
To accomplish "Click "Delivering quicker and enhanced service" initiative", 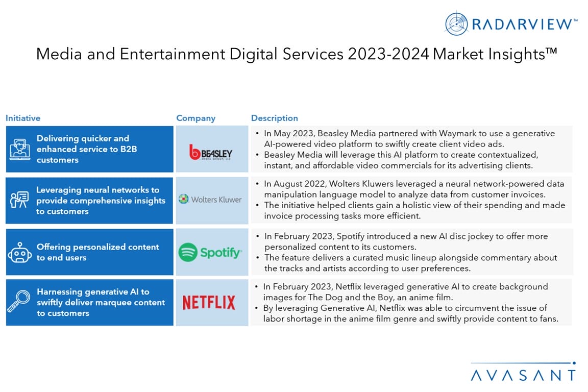I will pos(83,149).
